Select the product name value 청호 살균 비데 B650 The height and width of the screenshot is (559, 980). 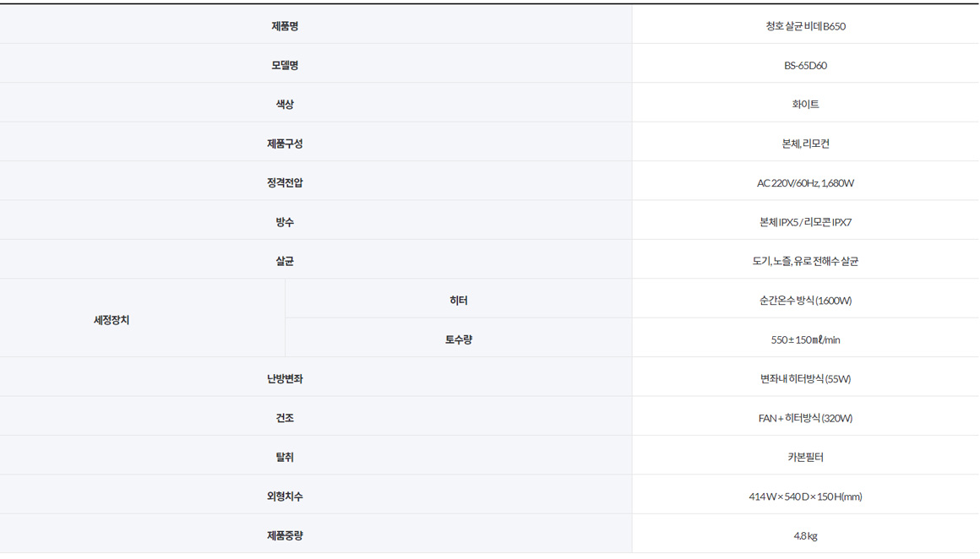point(805,26)
